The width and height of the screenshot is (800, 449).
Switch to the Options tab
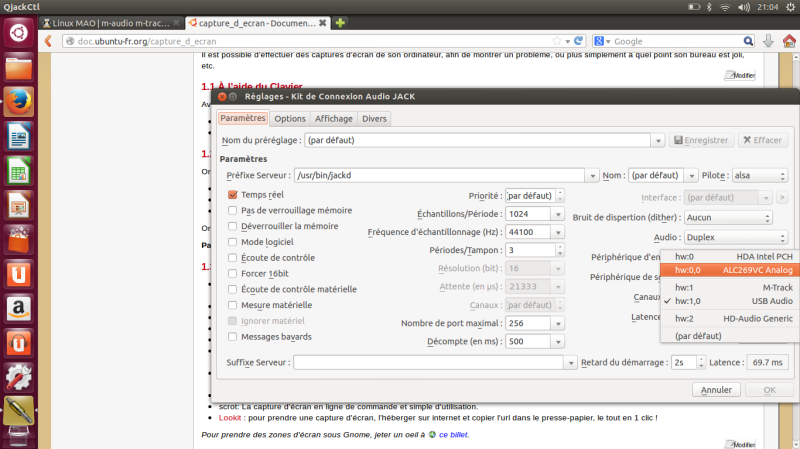pyautogui.click(x=290, y=118)
